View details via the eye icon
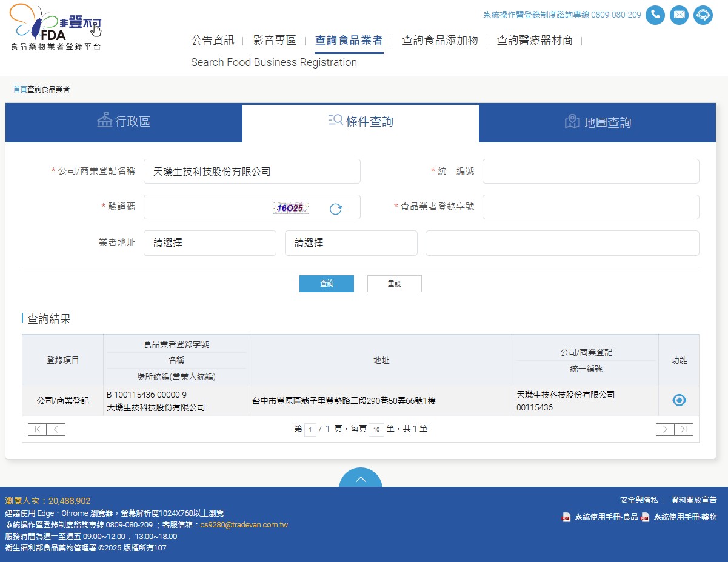The height and width of the screenshot is (562, 728). click(x=679, y=400)
